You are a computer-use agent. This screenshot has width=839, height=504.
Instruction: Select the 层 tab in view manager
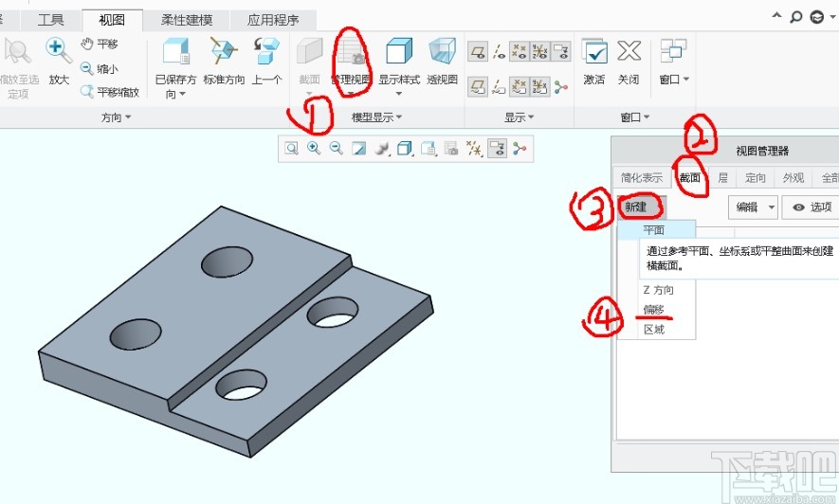[x=723, y=177]
